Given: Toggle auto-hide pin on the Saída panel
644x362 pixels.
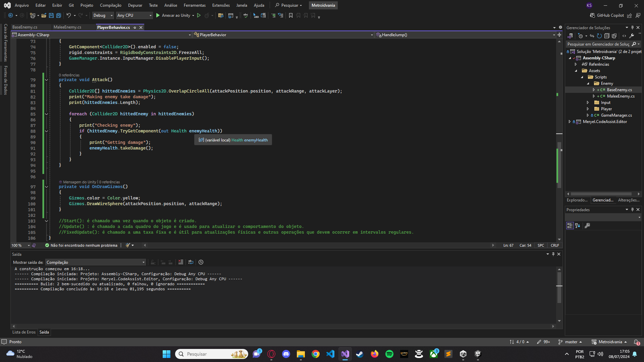Looking at the screenshot, I should pyautogui.click(x=553, y=254).
